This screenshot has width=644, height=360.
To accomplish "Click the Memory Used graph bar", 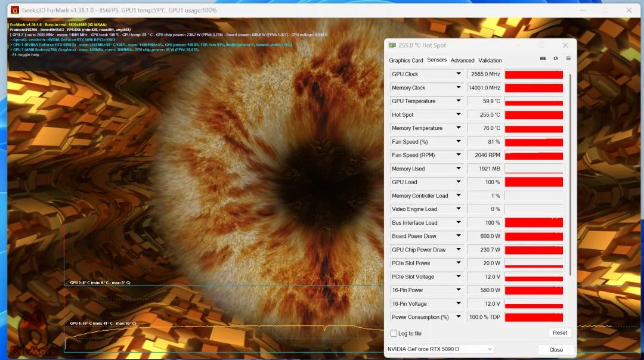I will [x=534, y=169].
